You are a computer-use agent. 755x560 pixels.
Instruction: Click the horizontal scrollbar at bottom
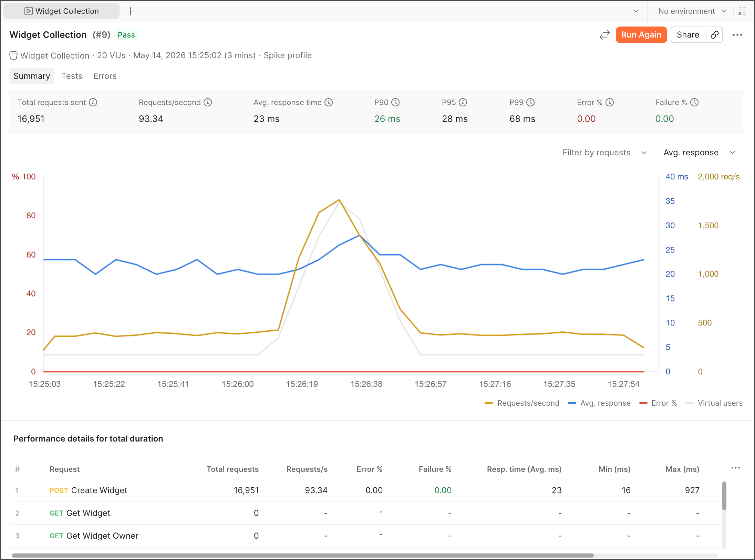(x=302, y=556)
